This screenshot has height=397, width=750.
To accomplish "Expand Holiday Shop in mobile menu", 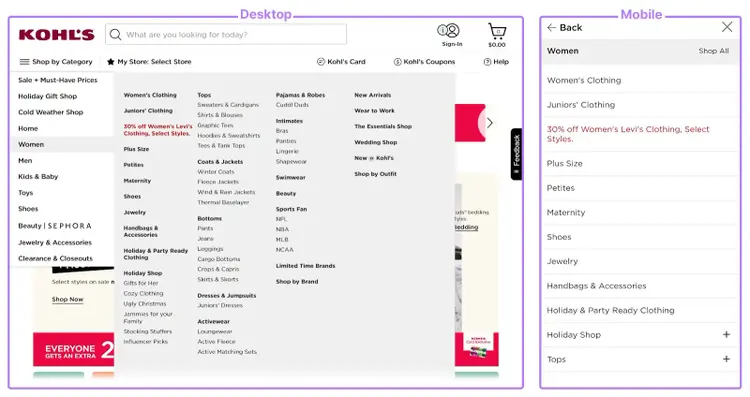I will (726, 334).
